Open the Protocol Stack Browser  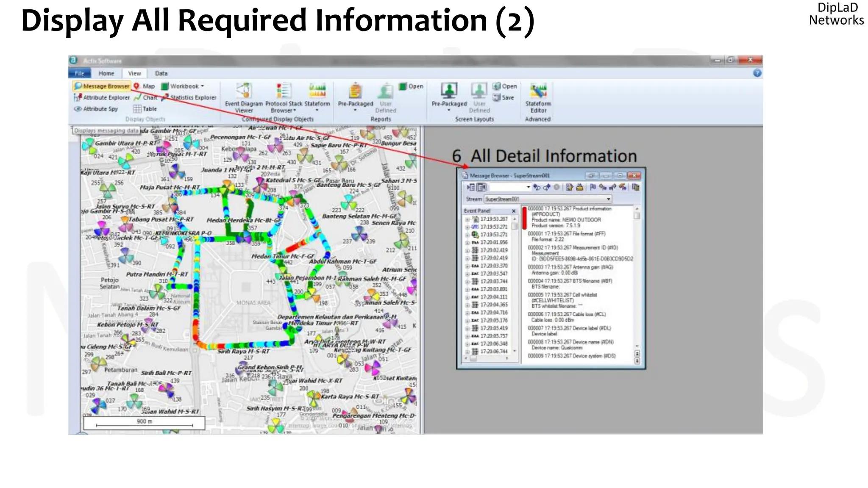click(x=284, y=98)
